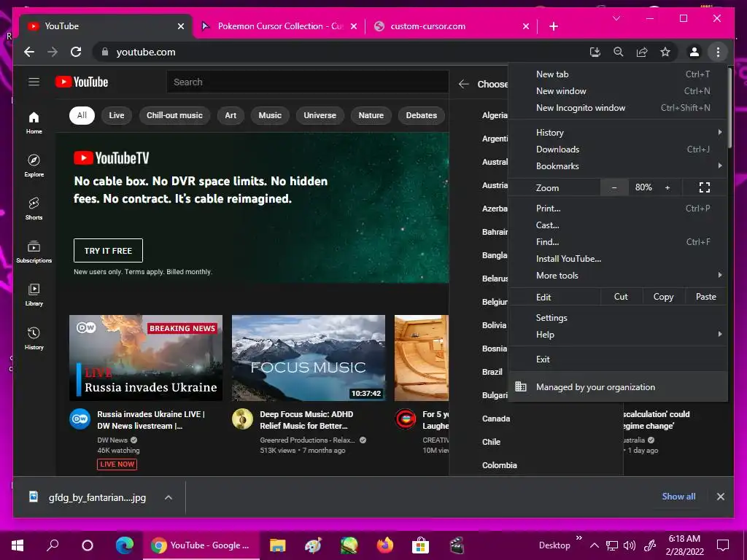Open the Russia invades Ukraine video thumbnail
Viewport: 747px width, 560px height.
[x=146, y=357]
